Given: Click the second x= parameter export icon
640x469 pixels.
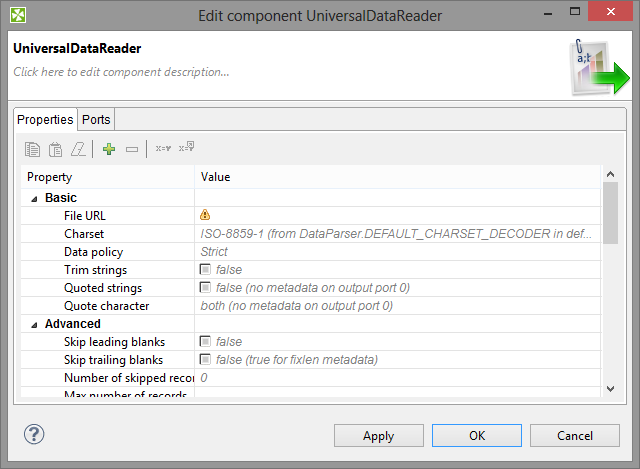Looking at the screenshot, I should coord(186,149).
